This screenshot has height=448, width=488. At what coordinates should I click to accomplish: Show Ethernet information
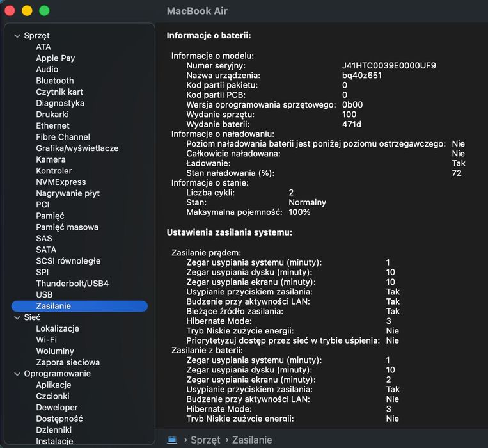click(x=52, y=126)
